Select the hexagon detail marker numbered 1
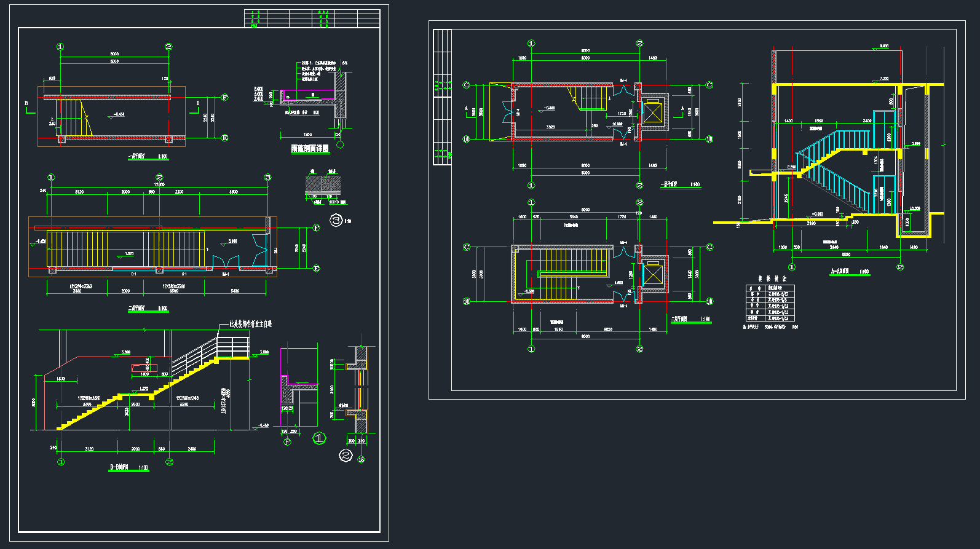This screenshot has height=549, width=980. [x=319, y=438]
